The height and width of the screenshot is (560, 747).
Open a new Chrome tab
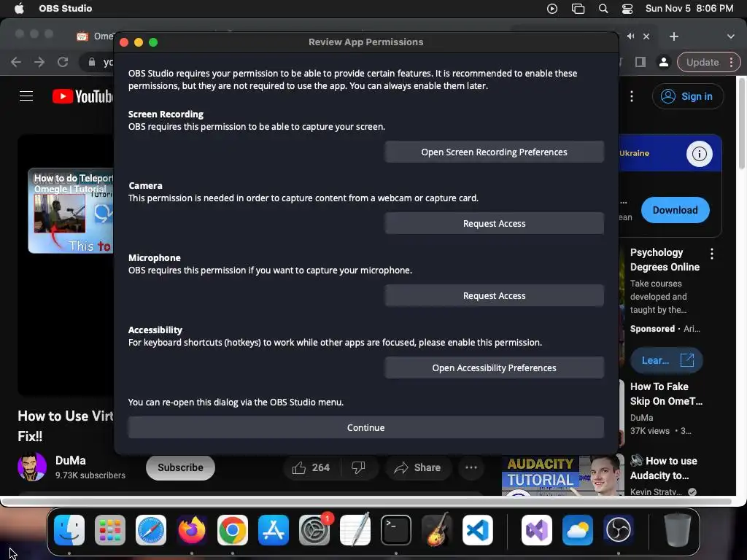pyautogui.click(x=673, y=36)
